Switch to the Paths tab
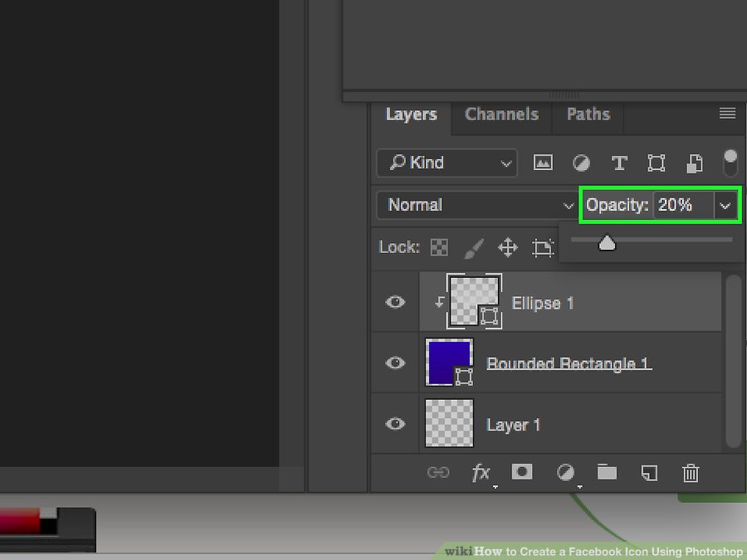 [x=588, y=114]
